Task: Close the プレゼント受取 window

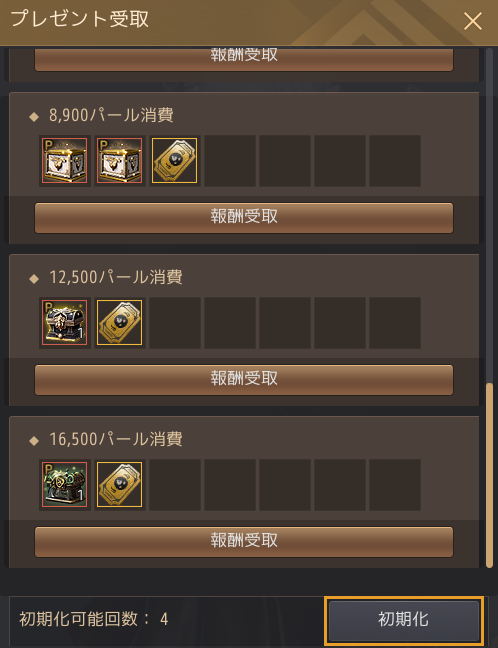Action: point(472,21)
